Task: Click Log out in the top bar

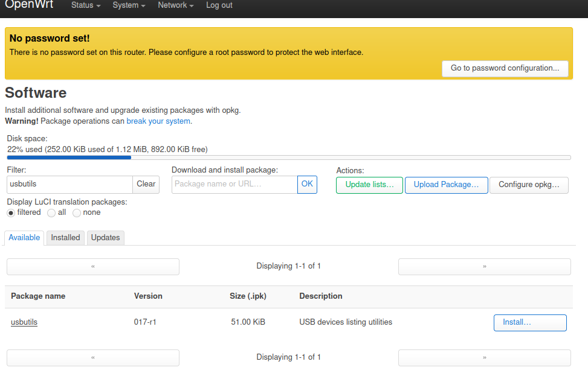Action: [219, 5]
